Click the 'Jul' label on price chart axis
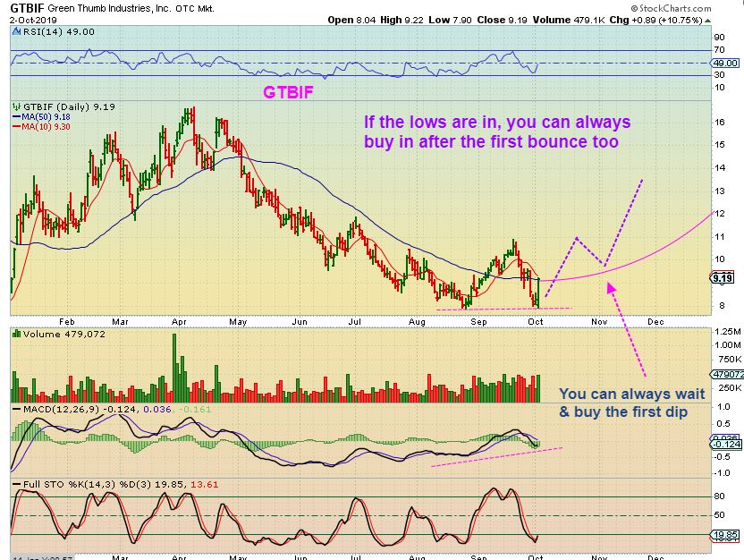Screen dimensions: 744x560 354,322
